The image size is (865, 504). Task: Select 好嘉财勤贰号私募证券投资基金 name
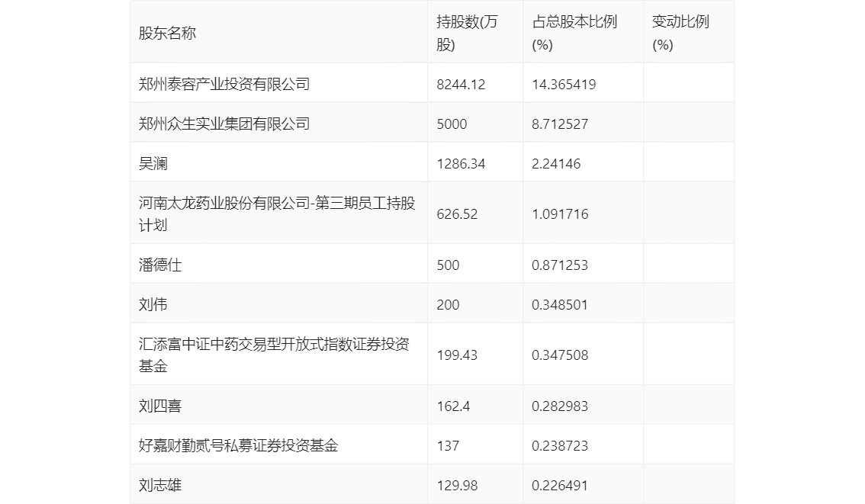coord(238,445)
